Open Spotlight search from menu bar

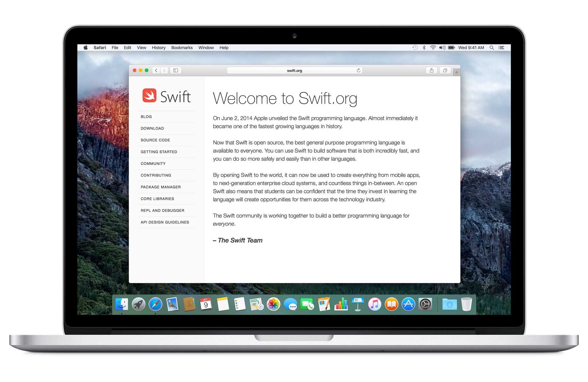pos(492,47)
